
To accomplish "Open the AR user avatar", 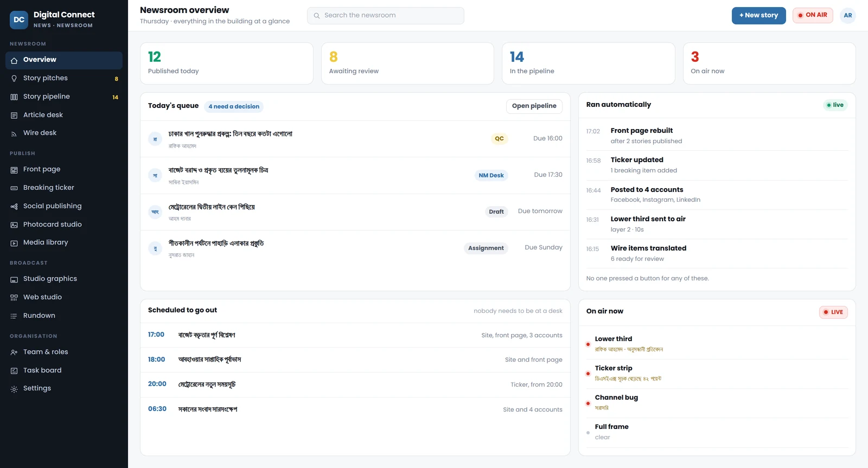I will click(x=847, y=16).
